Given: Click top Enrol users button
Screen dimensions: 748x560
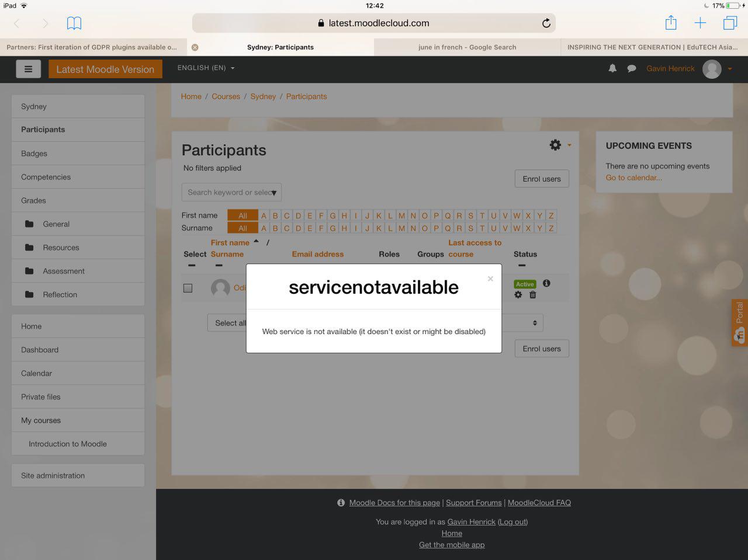Looking at the screenshot, I should (542, 179).
